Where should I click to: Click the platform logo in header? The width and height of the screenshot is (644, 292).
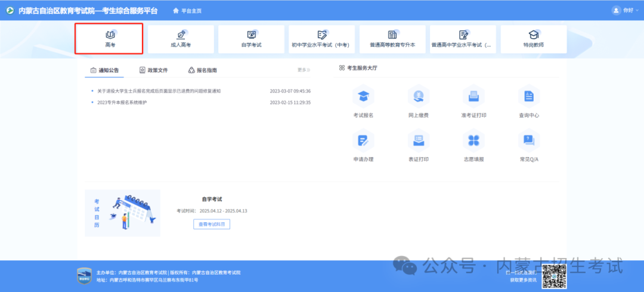[x=10, y=11]
